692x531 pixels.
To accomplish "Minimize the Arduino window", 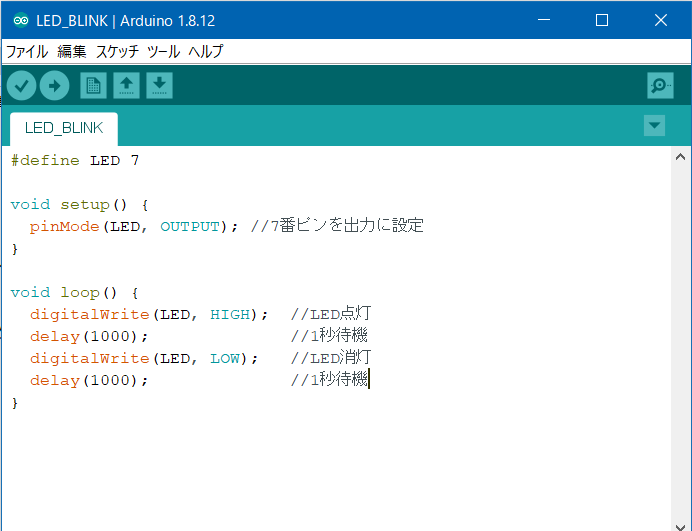I will coord(544,20).
